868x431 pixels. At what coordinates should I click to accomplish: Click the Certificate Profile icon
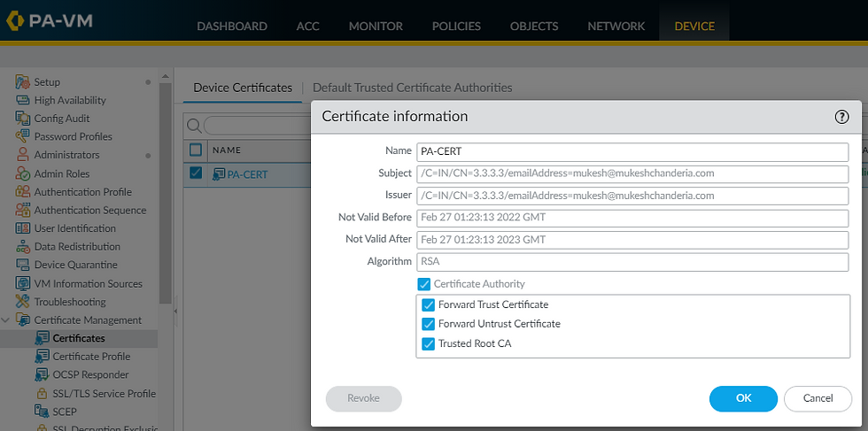click(43, 357)
